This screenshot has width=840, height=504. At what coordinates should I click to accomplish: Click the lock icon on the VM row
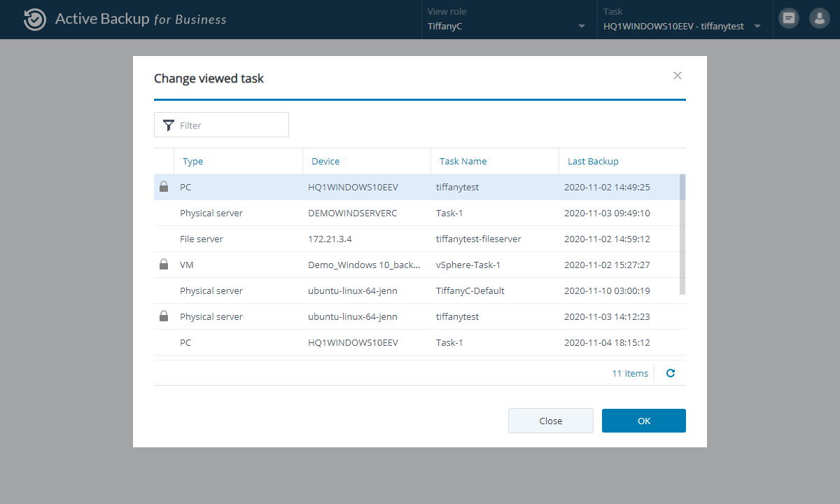pos(164,265)
